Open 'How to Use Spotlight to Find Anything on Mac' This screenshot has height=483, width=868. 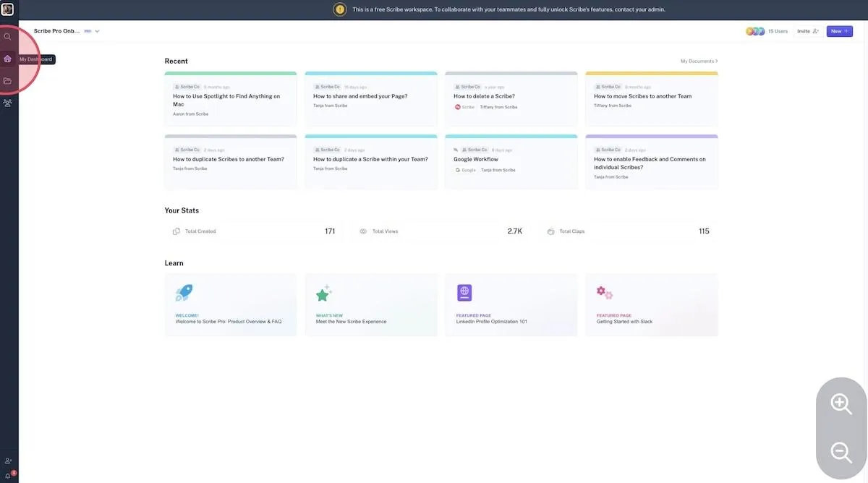(231, 99)
